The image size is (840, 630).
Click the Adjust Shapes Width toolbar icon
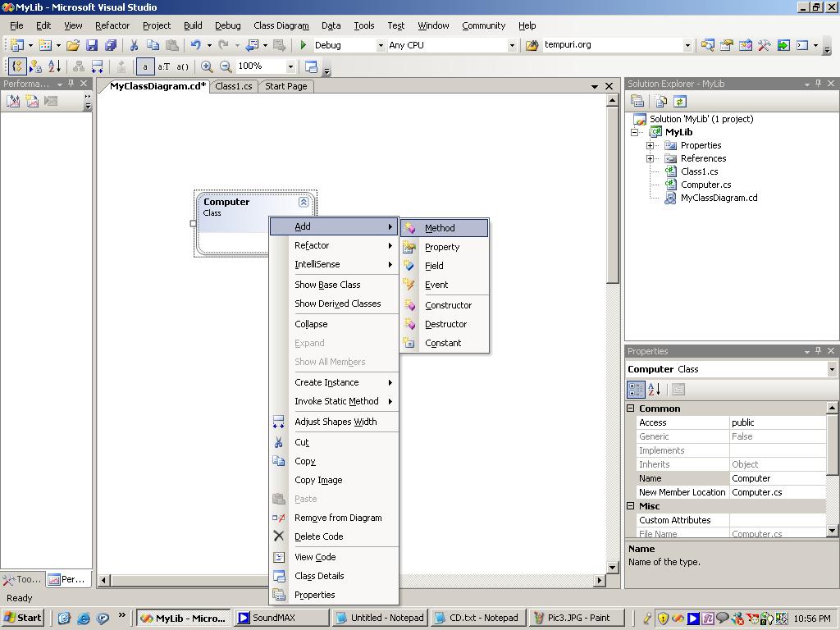(98, 66)
